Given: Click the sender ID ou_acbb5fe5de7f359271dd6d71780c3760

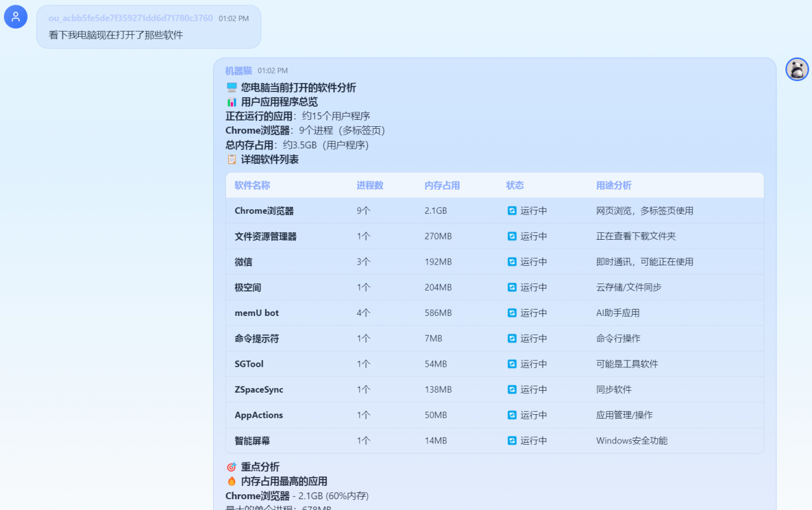Looking at the screenshot, I should click(131, 18).
